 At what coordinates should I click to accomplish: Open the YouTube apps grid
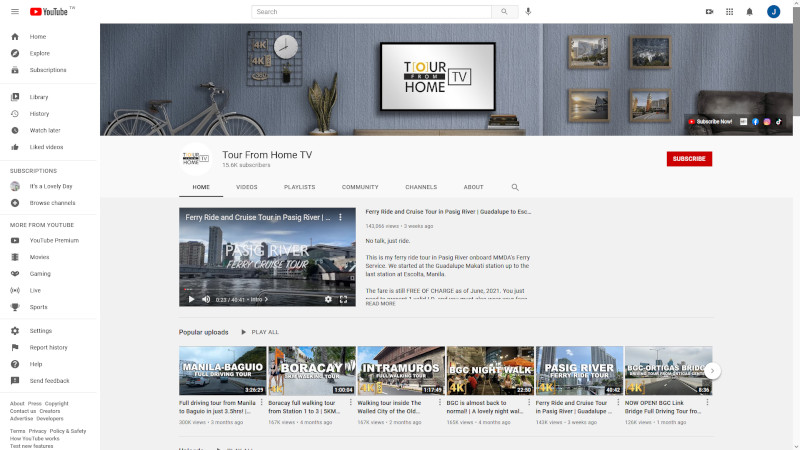coord(730,12)
